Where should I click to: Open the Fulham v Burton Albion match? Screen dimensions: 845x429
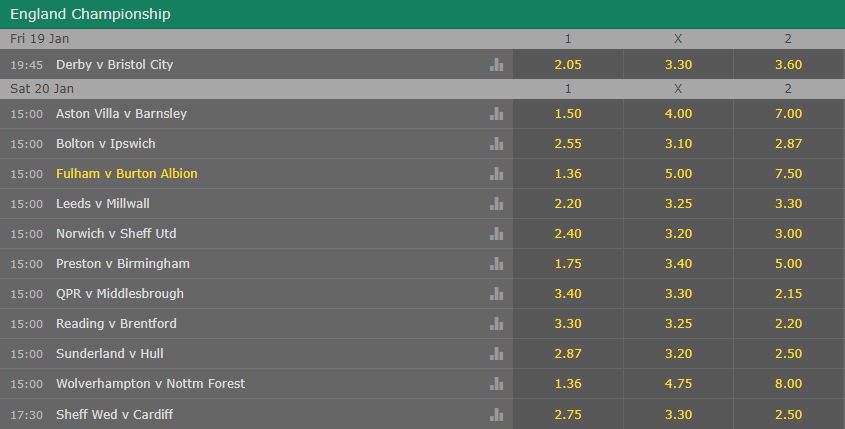tap(127, 174)
